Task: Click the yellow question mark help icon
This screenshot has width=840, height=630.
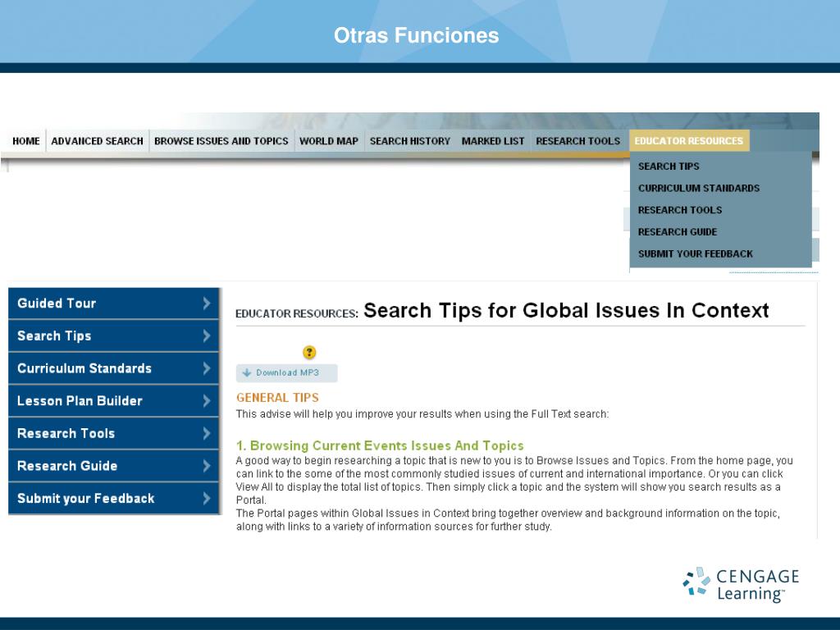Action: pyautogui.click(x=309, y=352)
